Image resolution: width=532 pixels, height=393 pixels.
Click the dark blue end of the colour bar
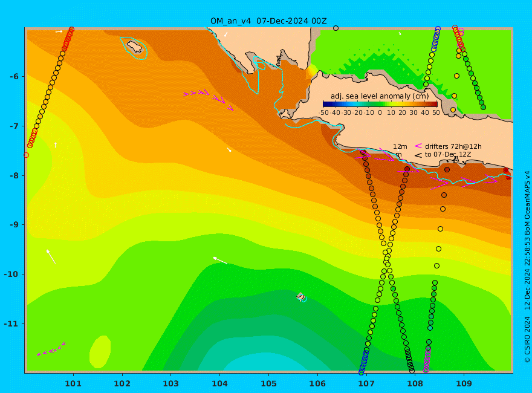[x=326, y=104]
